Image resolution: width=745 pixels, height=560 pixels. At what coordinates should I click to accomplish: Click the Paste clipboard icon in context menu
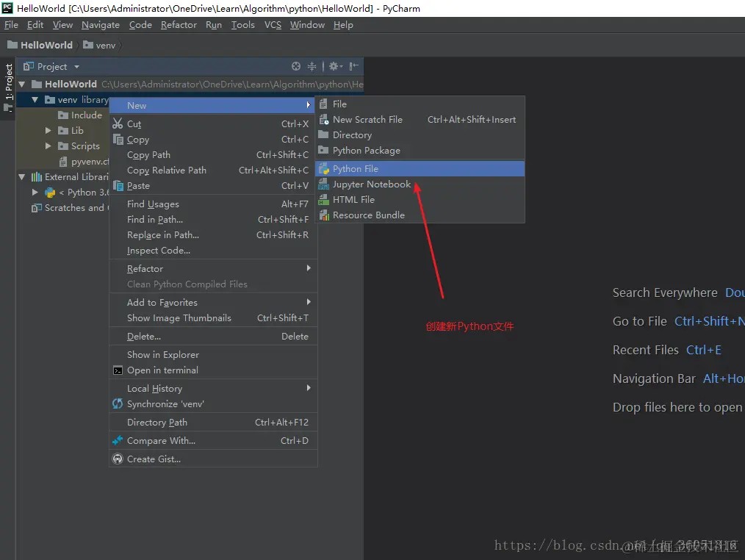(118, 185)
